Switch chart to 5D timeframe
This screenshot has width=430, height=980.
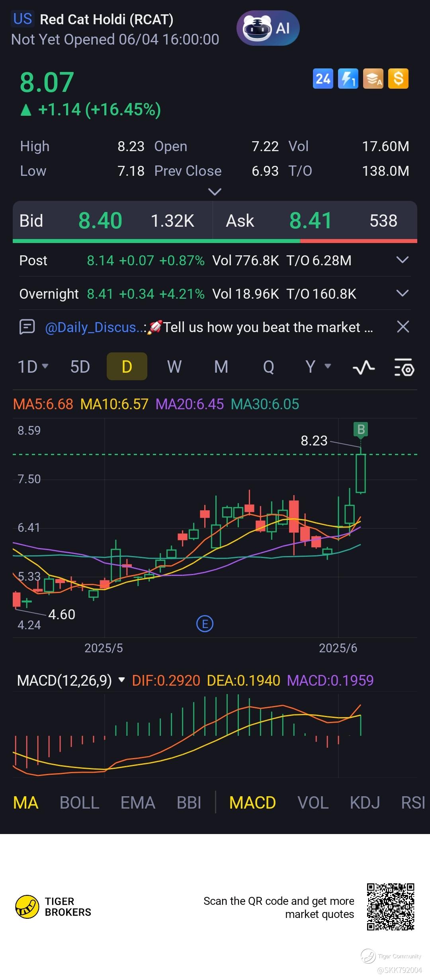tap(80, 367)
